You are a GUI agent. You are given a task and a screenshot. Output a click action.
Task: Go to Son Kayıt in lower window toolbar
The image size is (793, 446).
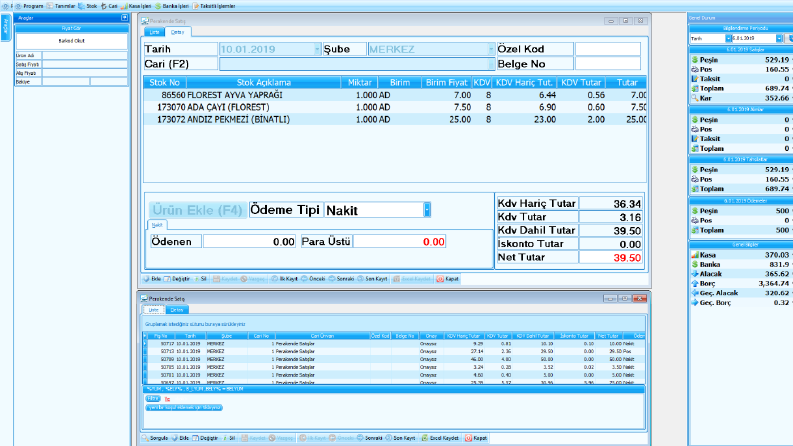(x=401, y=438)
